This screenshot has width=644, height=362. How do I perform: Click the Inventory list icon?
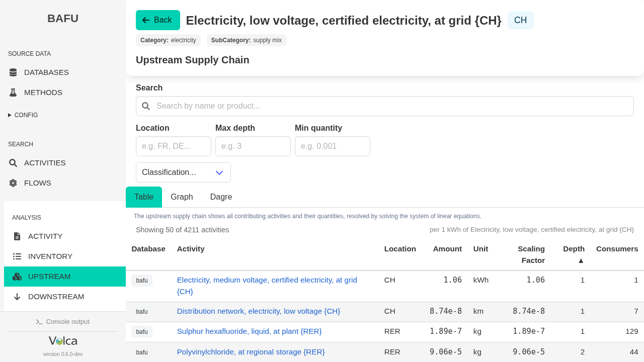click(17, 256)
